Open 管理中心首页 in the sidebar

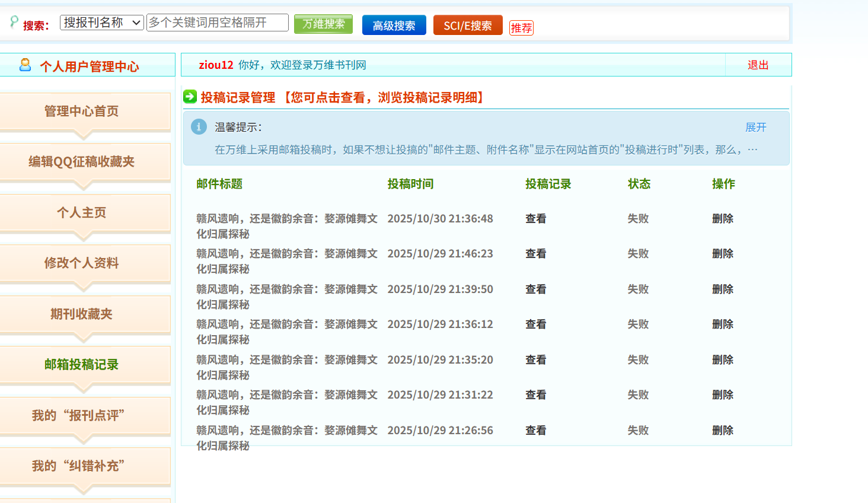[82, 111]
